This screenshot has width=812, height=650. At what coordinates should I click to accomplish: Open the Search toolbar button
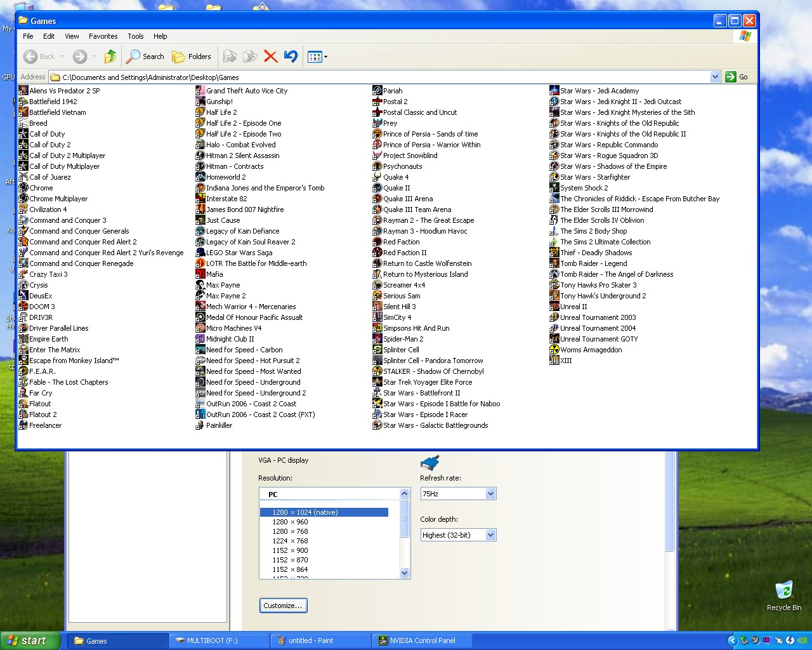[145, 56]
